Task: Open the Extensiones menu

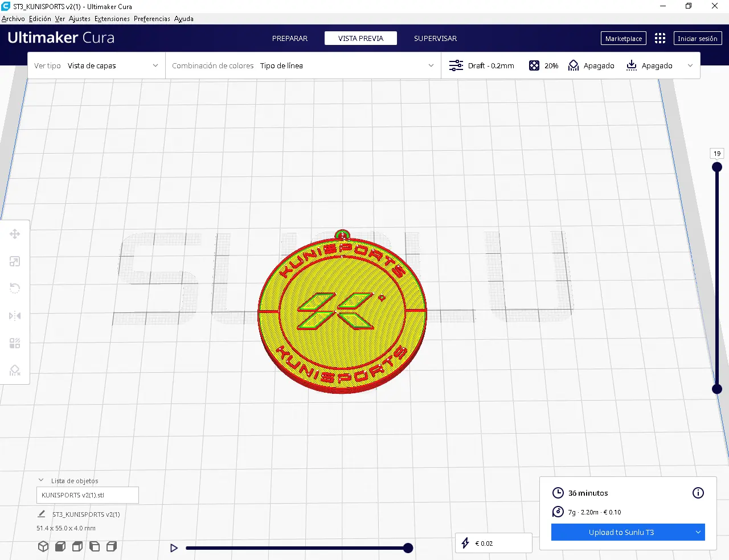Action: [x=112, y=19]
